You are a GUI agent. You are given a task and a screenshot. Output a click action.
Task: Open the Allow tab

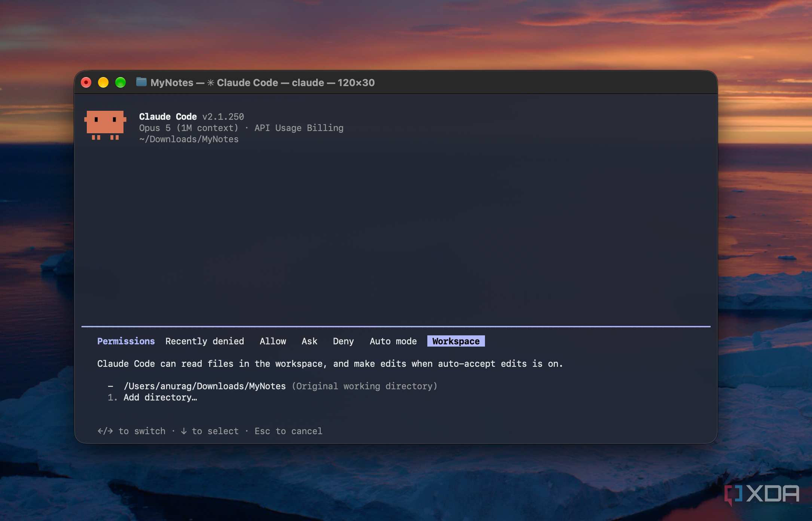[273, 341]
